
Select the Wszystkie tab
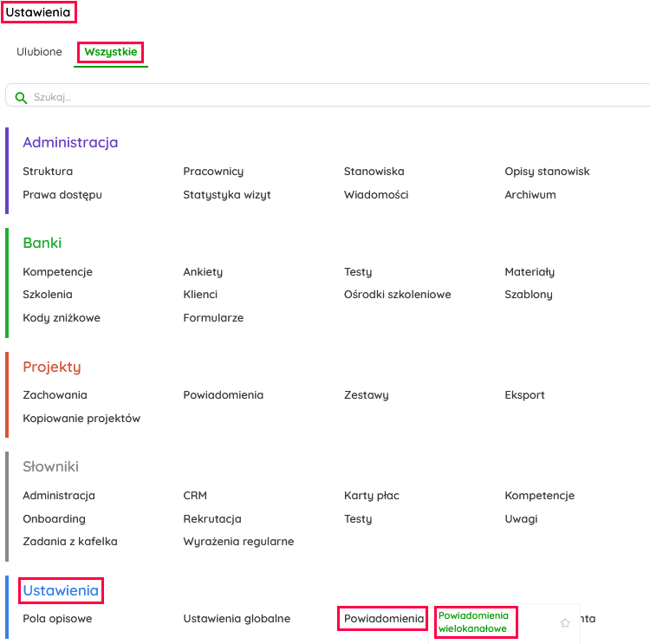(x=110, y=52)
